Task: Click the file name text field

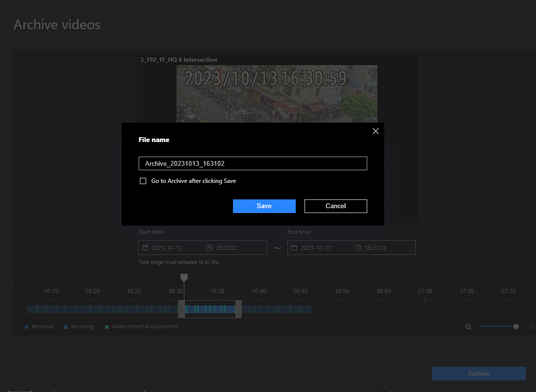Action: [252, 163]
